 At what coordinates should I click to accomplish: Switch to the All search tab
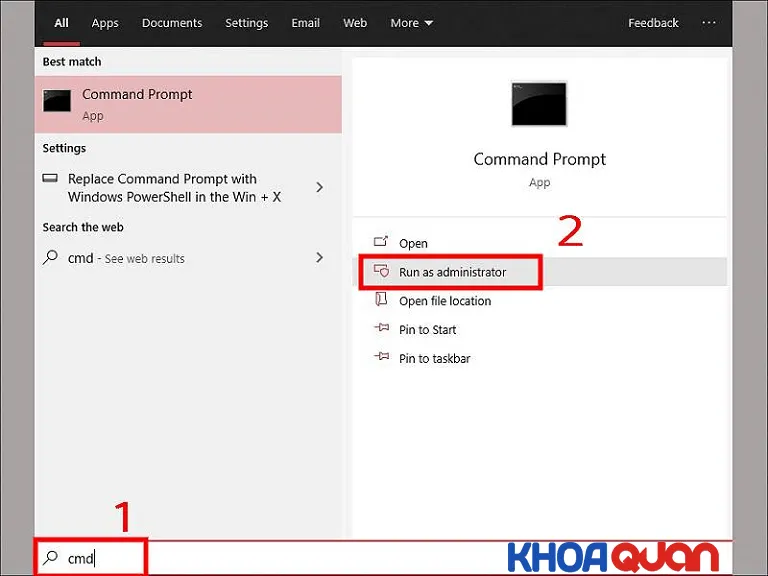click(61, 23)
